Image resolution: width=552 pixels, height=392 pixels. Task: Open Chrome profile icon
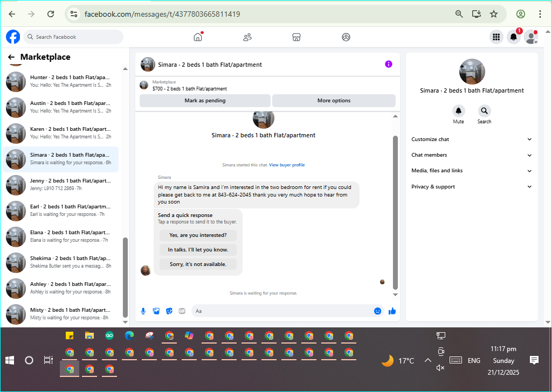point(521,14)
